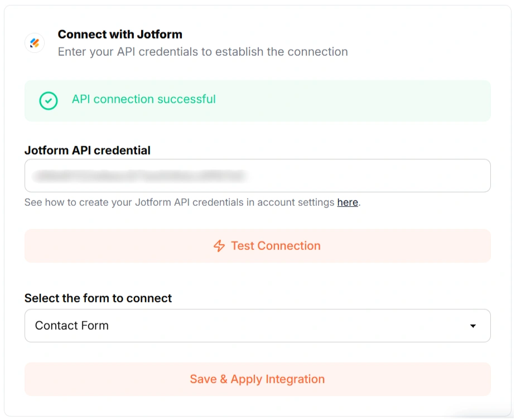This screenshot has width=516, height=420.
Task: Expand the dropdown showing Contact Form
Action: pyautogui.click(x=257, y=326)
